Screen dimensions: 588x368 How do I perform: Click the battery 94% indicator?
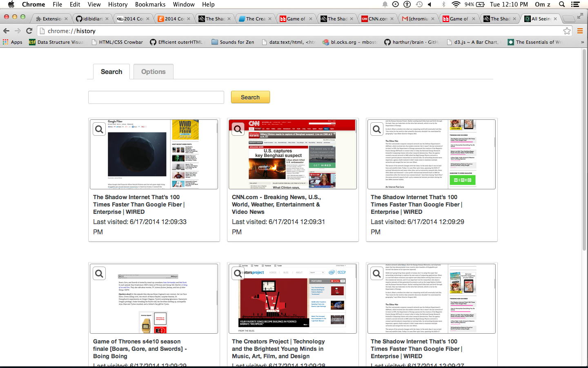(474, 4)
